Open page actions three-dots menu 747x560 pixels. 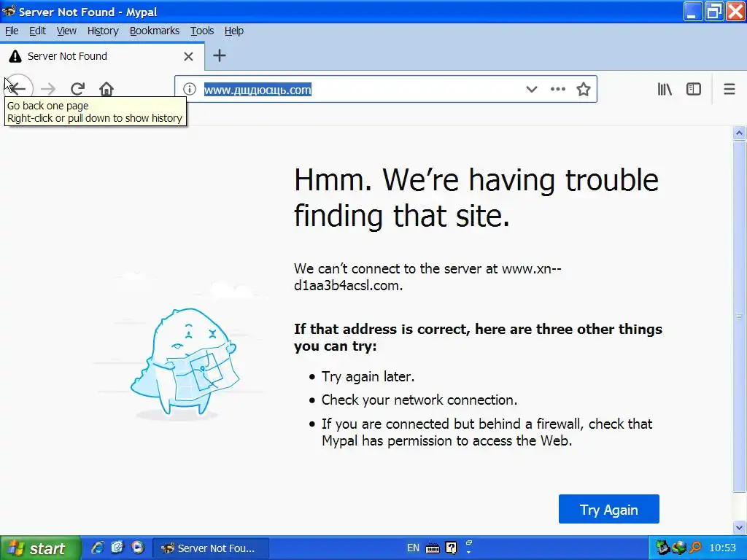557,89
